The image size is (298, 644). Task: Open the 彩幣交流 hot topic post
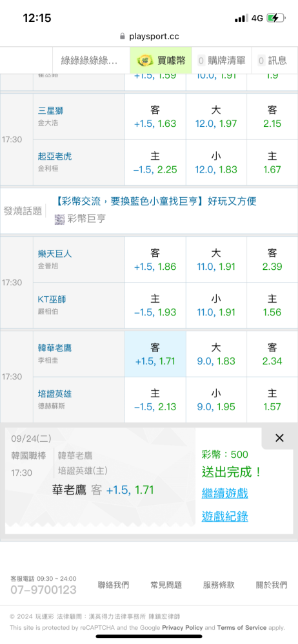coord(155,201)
